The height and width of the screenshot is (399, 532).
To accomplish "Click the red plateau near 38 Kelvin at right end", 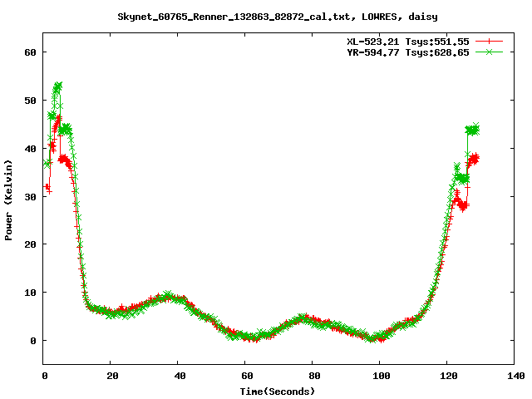I will [473, 159].
